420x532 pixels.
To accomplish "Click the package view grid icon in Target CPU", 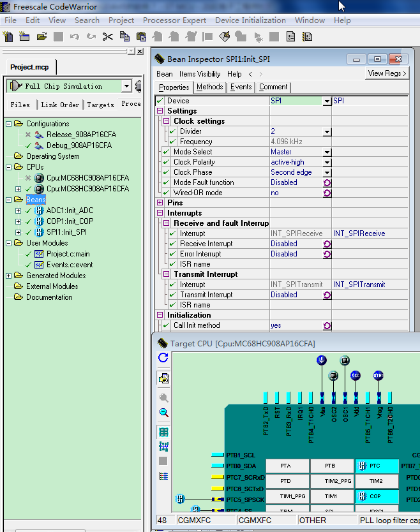I will tap(163, 432).
